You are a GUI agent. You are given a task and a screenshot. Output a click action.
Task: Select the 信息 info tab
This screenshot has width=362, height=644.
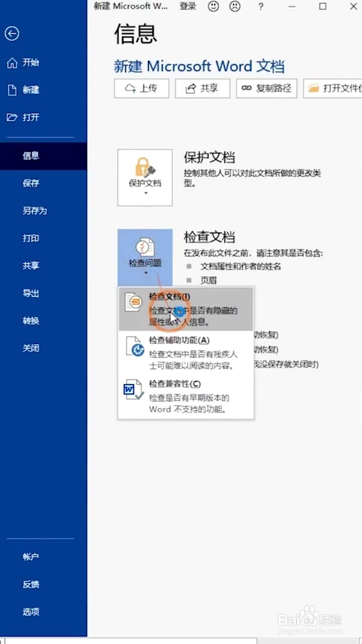coord(43,155)
